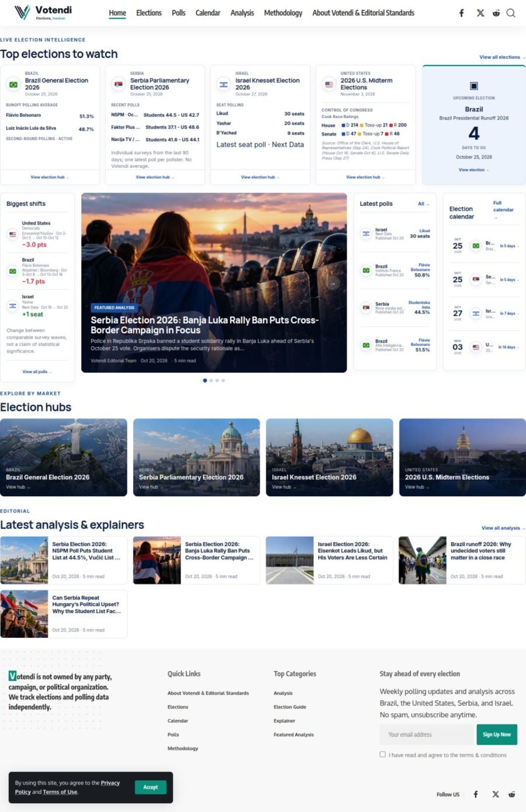Open the Polls nav item
The height and width of the screenshot is (812, 526).
(x=179, y=13)
